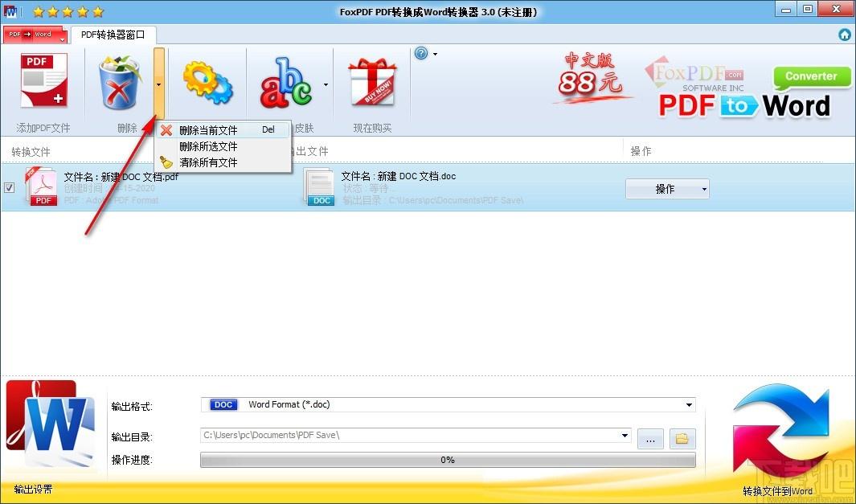The image size is (856, 504).
Task: Toggle checkbox for 新建 DOC 文档.pdf
Action: (10, 188)
